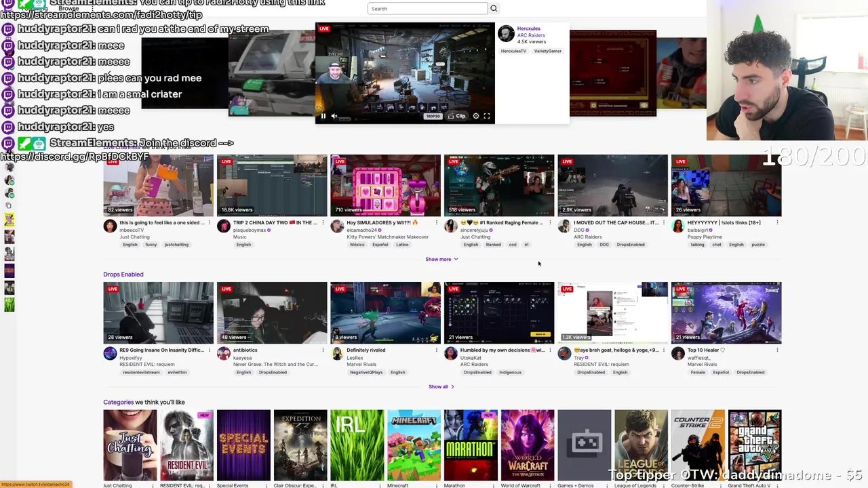
Task: Open Just Chatting category cover
Action: (x=130, y=445)
